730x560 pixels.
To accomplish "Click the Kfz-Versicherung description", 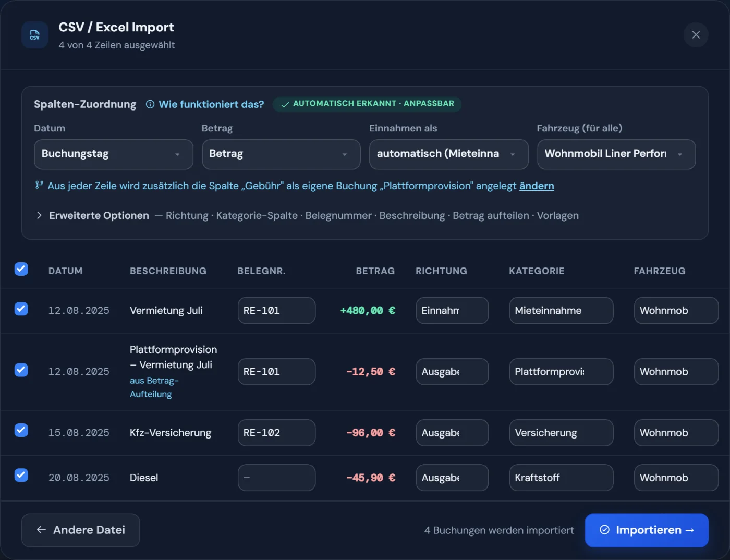I will tap(171, 433).
